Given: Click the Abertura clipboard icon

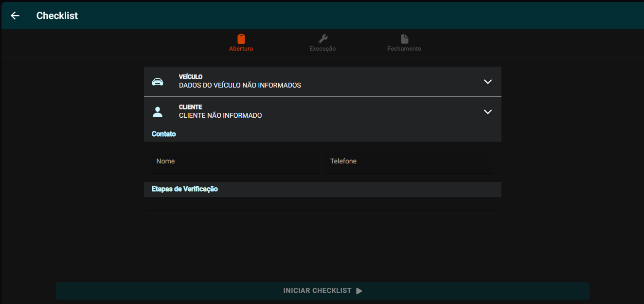Looking at the screenshot, I should (x=241, y=39).
